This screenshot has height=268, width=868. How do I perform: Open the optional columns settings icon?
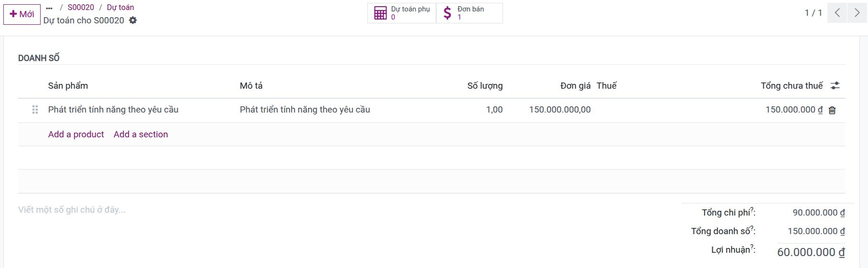tap(835, 86)
